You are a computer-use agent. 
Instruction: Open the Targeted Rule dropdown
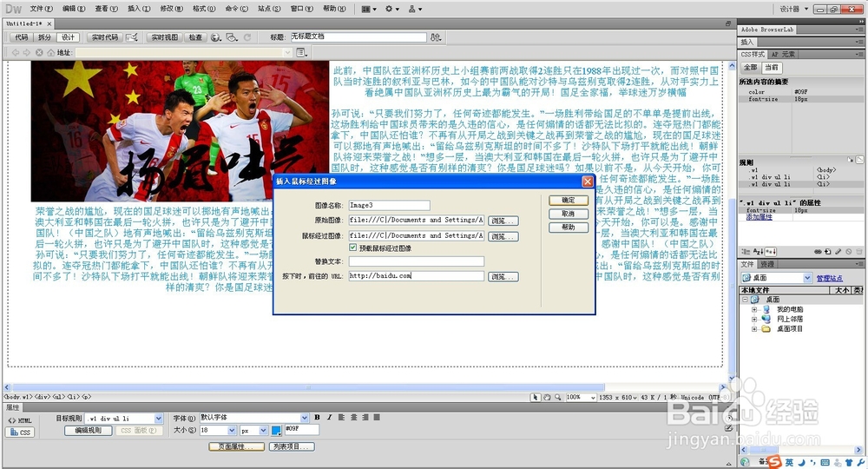[159, 419]
